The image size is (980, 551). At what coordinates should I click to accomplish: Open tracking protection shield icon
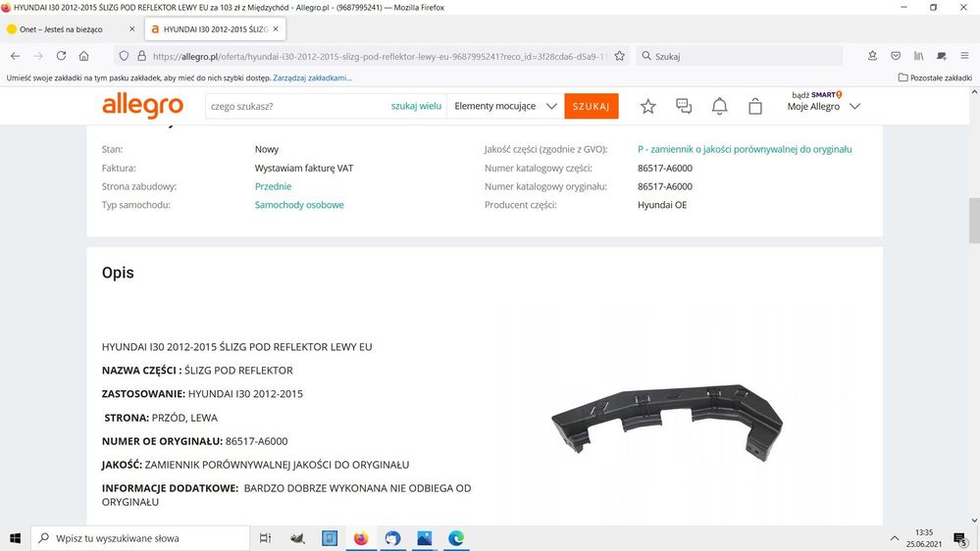pyautogui.click(x=124, y=56)
